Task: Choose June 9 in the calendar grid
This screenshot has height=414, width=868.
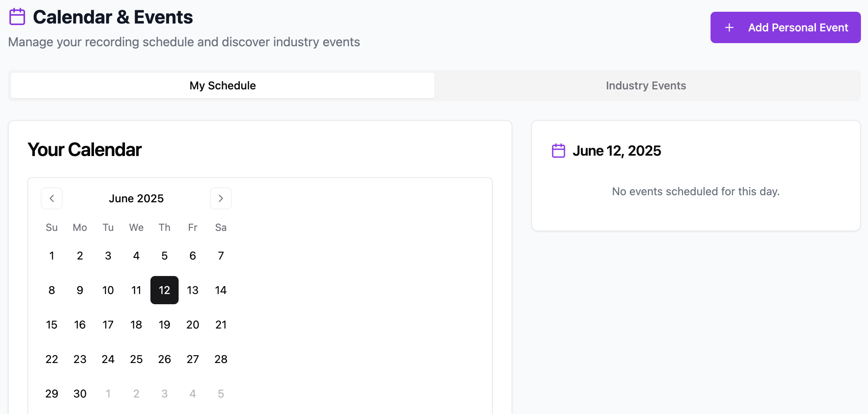Action: [80, 290]
